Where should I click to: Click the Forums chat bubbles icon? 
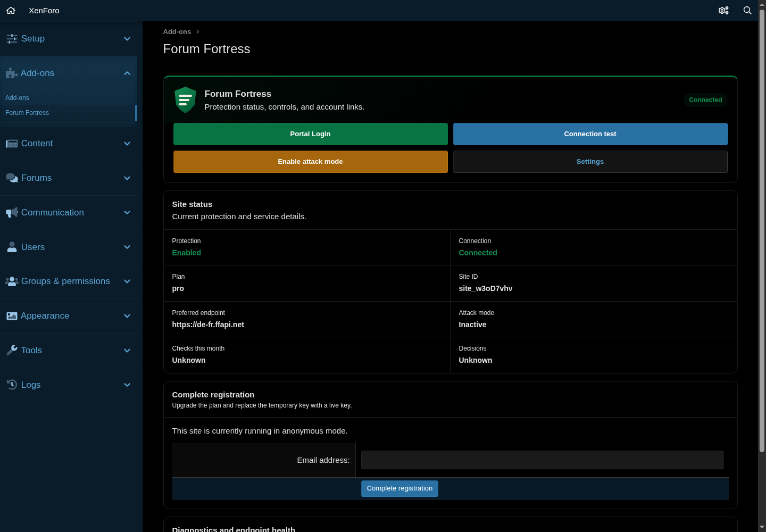tap(12, 178)
